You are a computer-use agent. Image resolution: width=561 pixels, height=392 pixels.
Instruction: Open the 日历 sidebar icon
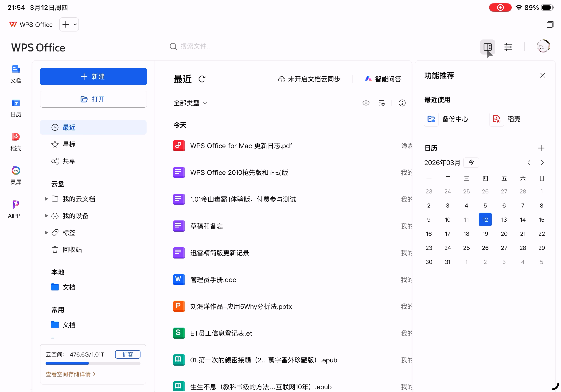tap(16, 103)
